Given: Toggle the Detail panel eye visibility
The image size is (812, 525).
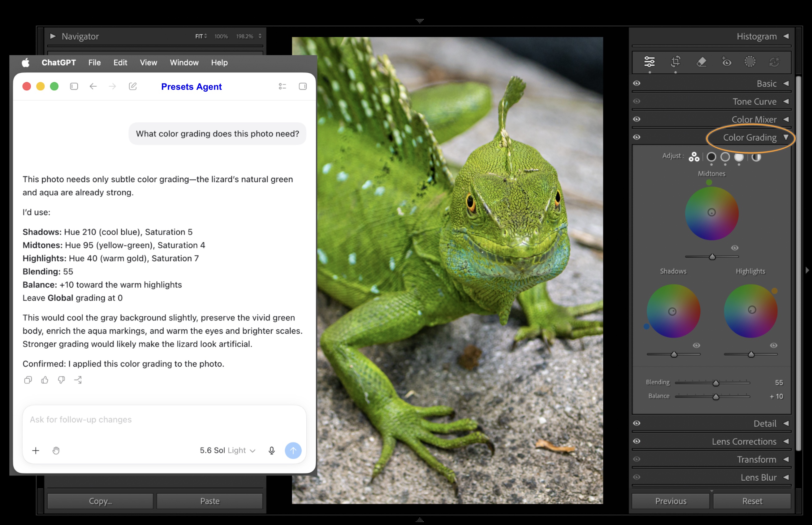Looking at the screenshot, I should (x=637, y=423).
